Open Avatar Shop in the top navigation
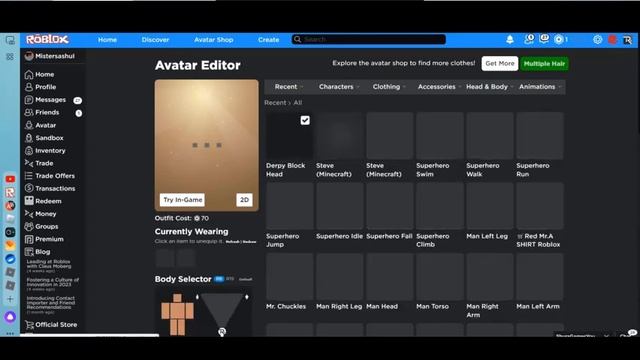 (x=214, y=40)
